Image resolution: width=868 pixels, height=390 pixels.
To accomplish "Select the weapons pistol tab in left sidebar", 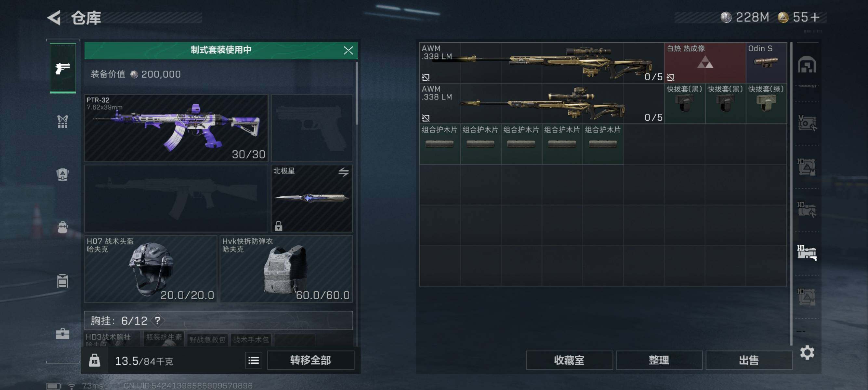I will [63, 68].
